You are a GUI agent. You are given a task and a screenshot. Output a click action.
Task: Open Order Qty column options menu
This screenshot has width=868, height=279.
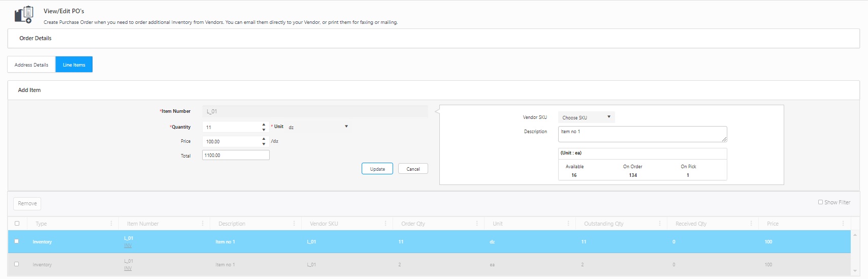click(x=477, y=224)
